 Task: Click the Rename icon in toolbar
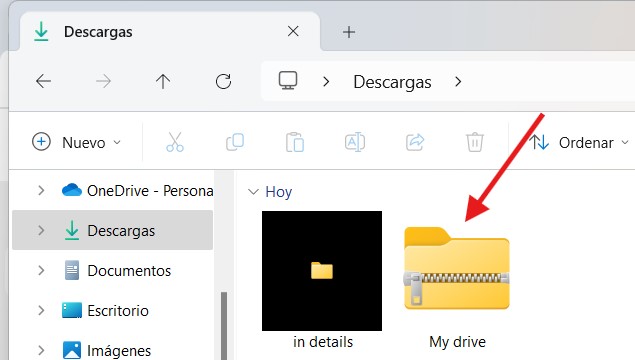355,142
